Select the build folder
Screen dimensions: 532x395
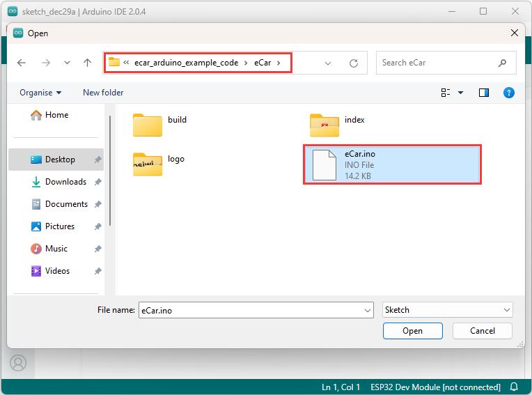[x=160, y=125]
